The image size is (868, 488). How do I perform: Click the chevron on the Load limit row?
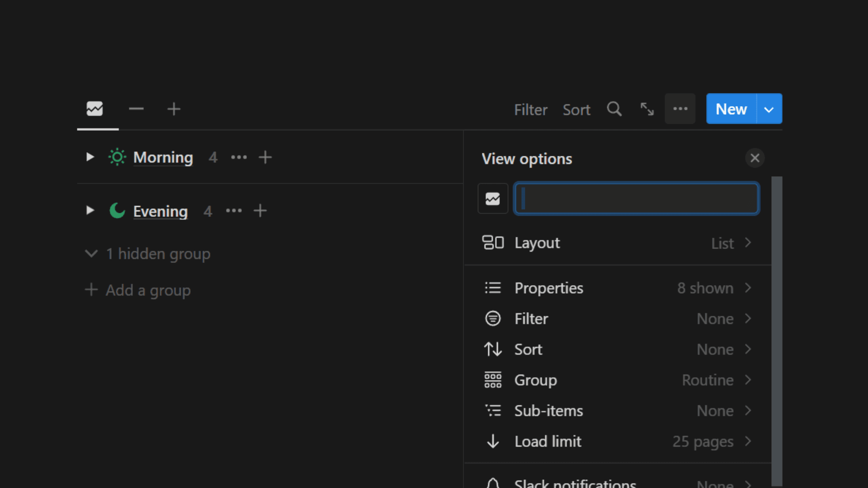[x=748, y=441]
